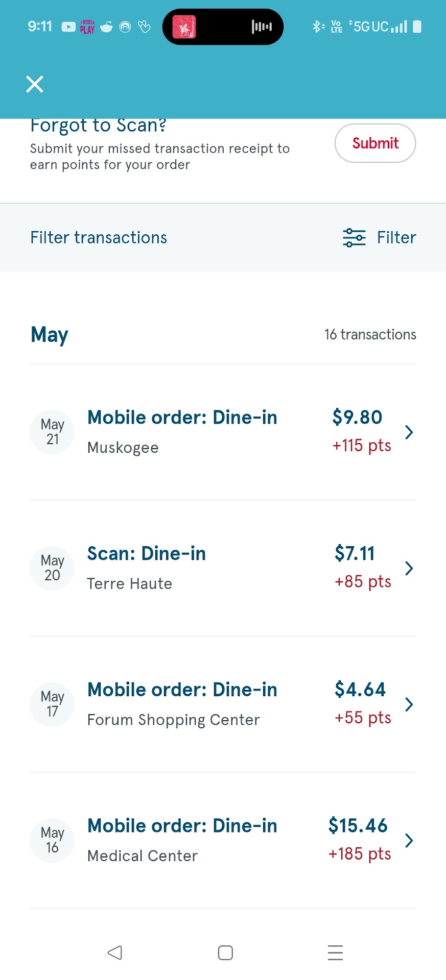Tap the T-Mobile Play status icon
This screenshot has width=446, height=980.
pyautogui.click(x=87, y=27)
